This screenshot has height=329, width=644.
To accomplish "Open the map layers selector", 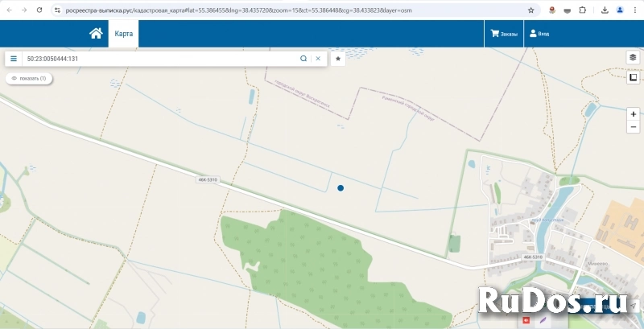I will tap(634, 58).
